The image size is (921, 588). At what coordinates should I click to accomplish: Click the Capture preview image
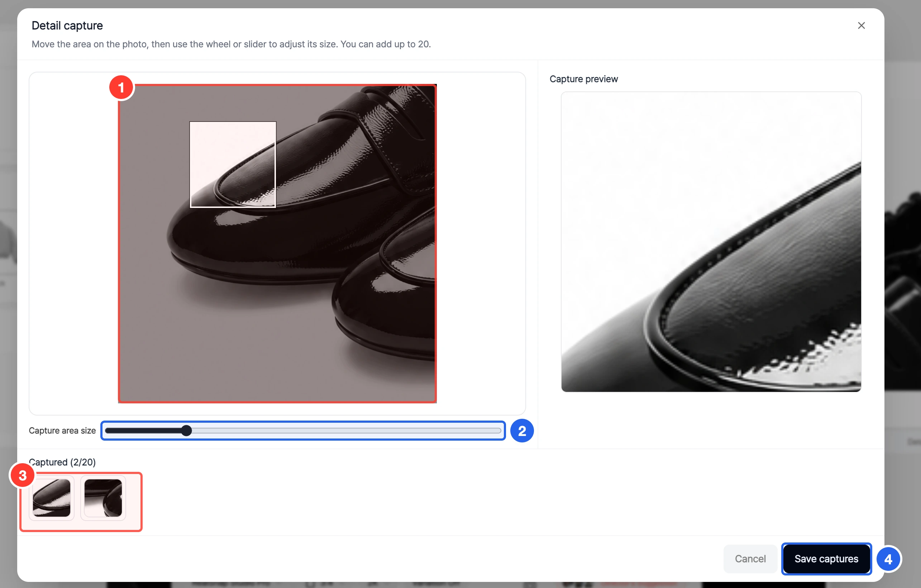[711, 242]
